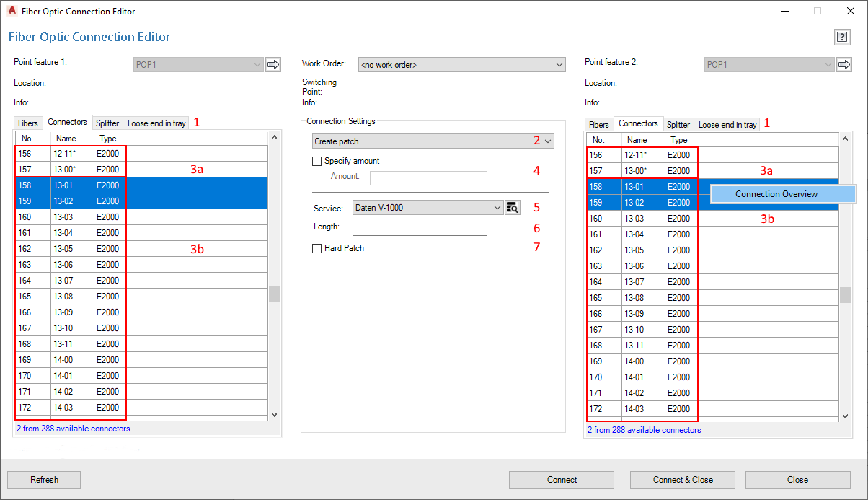Select connector row 161 (13-04) in right list
This screenshot has width=868, height=500.
tap(712, 234)
